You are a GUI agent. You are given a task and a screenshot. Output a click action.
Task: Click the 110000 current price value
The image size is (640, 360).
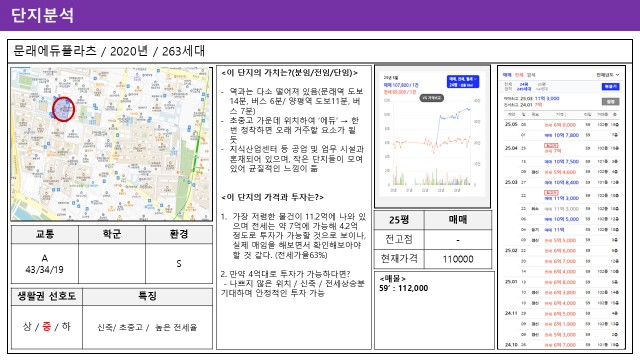(458, 259)
